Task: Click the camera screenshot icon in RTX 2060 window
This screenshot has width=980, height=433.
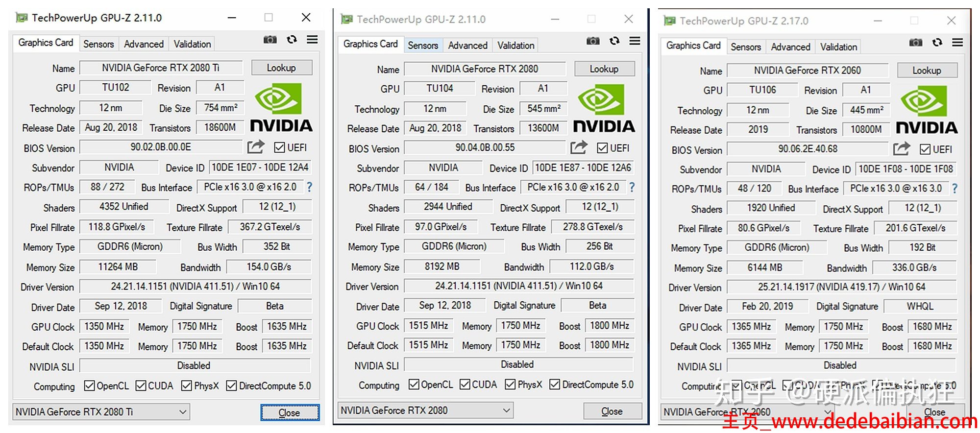Action: 916,43
